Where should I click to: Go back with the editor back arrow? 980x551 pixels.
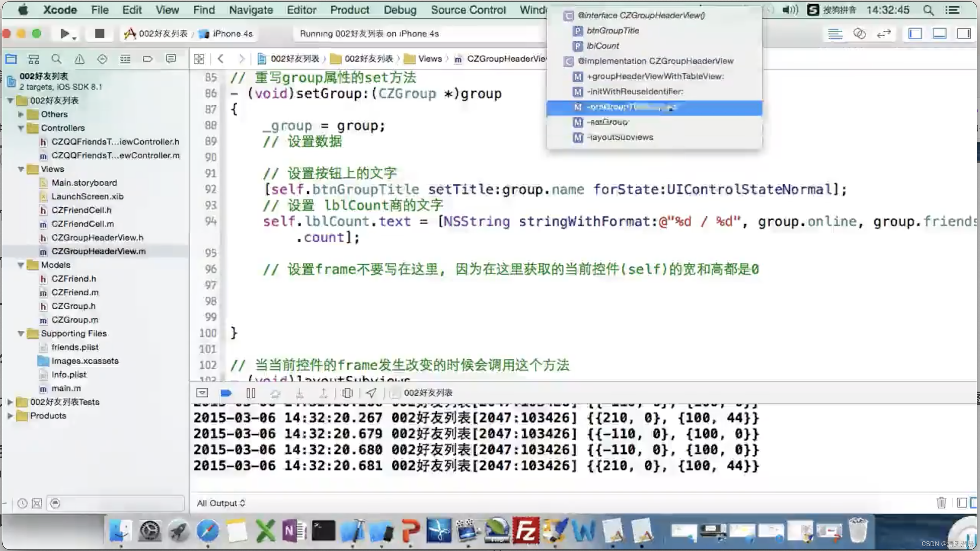220,59
